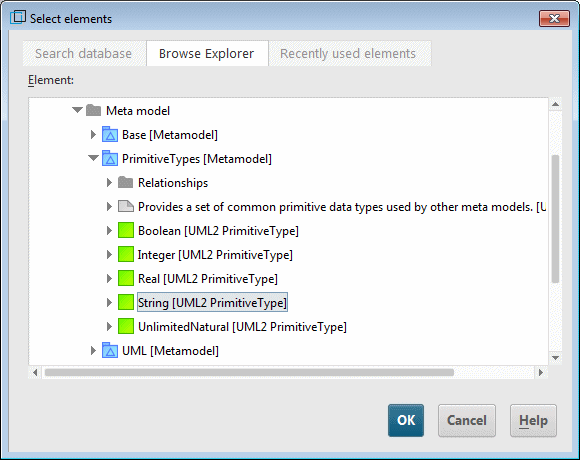Open Help for this dialog

tap(533, 420)
